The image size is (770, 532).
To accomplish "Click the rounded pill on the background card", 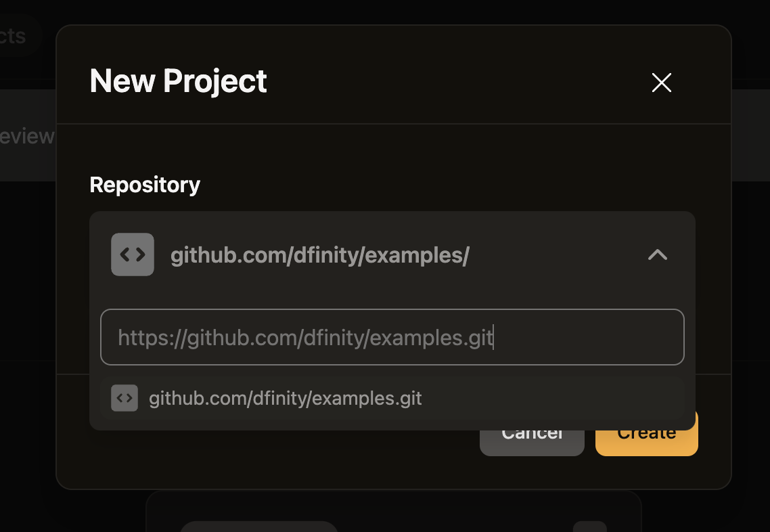I will tap(258, 527).
